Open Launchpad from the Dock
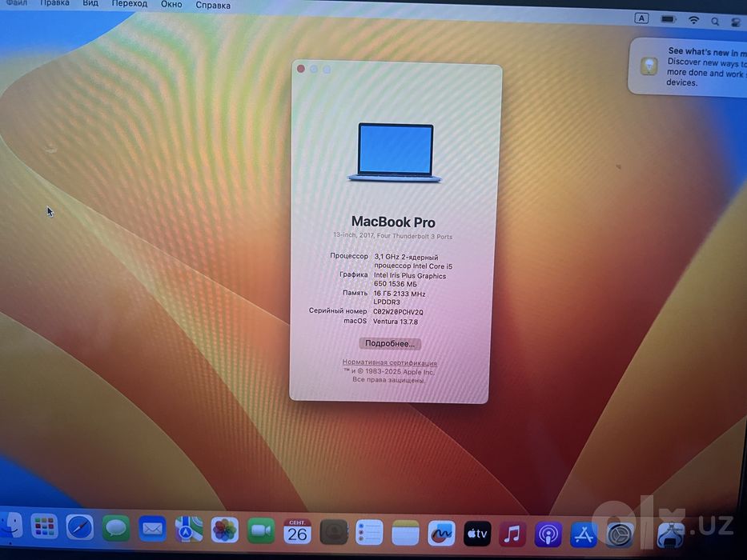The height and width of the screenshot is (560, 747). tap(44, 527)
